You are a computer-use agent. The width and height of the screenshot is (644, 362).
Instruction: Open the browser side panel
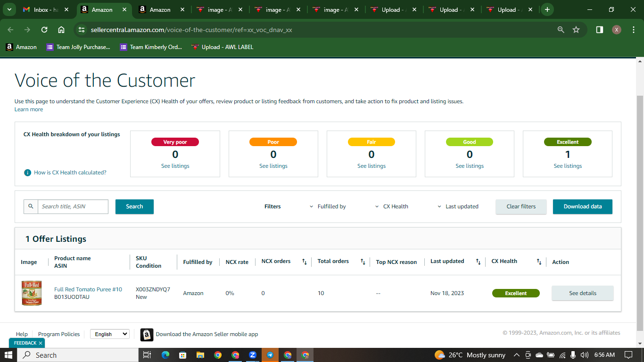[x=599, y=30]
